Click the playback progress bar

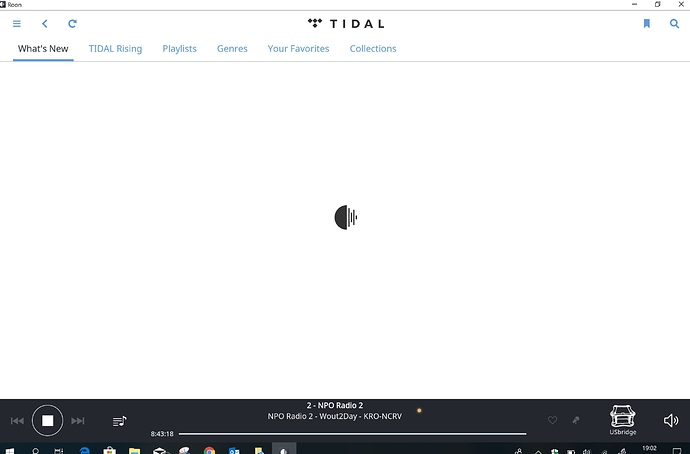point(352,434)
